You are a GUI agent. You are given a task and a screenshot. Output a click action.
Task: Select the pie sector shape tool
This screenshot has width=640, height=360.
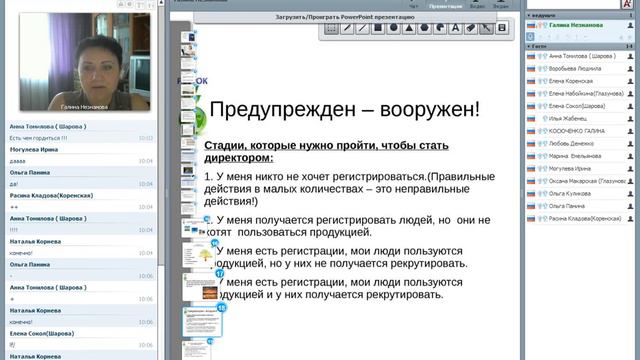(440, 28)
